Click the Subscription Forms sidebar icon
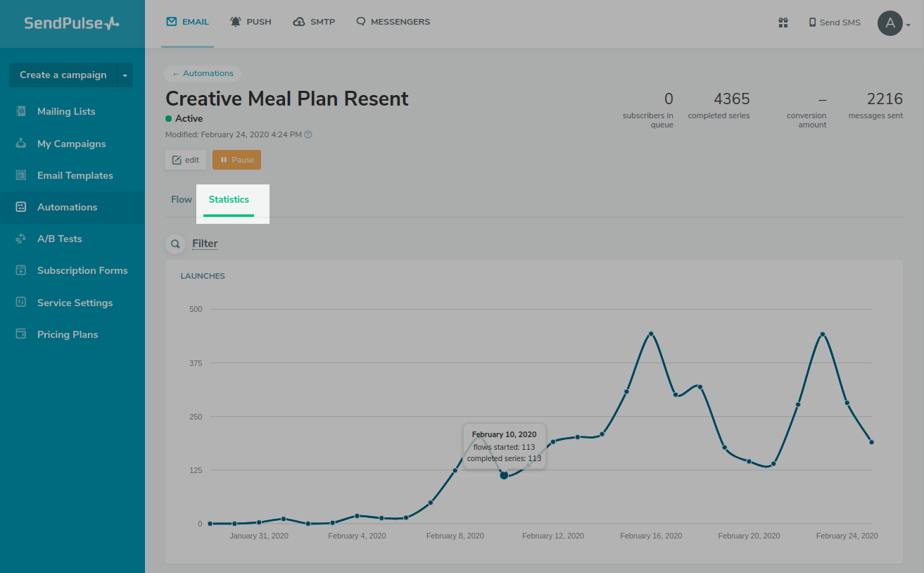924x573 pixels. tap(21, 270)
